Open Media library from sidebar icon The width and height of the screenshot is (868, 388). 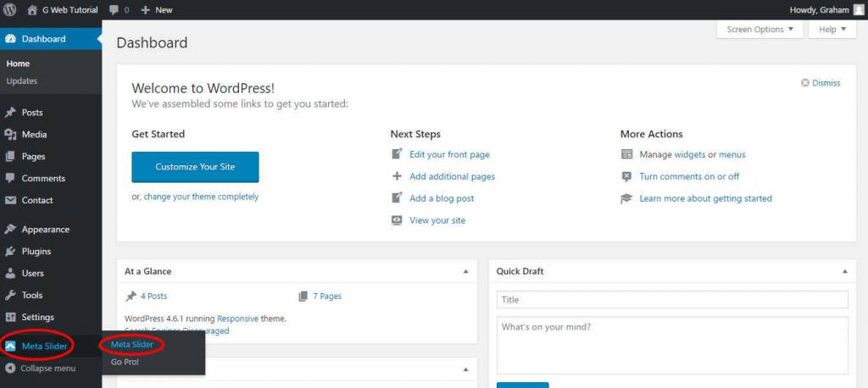tap(10, 135)
